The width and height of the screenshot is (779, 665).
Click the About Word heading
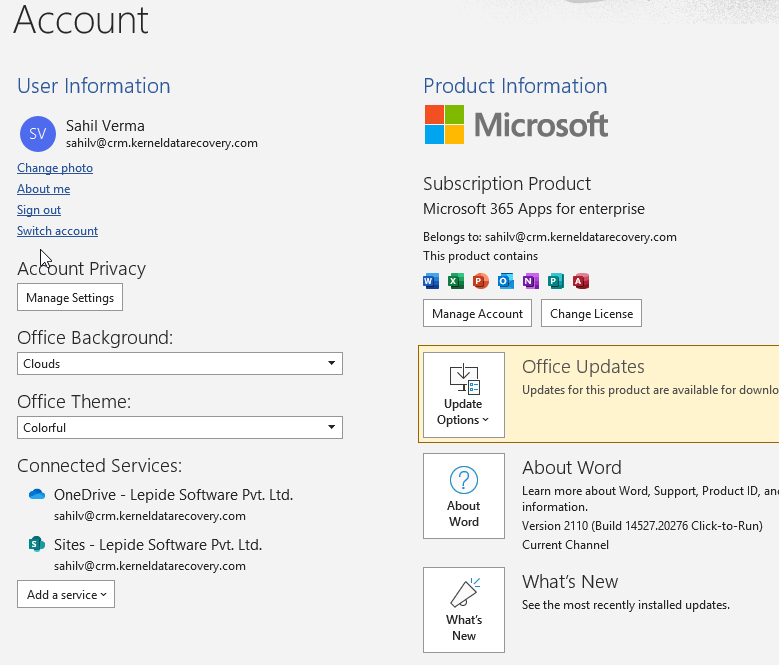click(572, 467)
